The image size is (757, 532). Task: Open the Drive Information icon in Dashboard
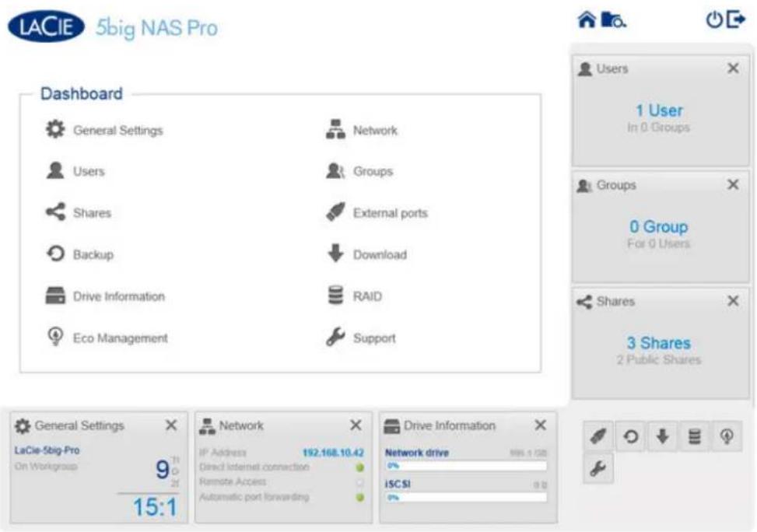(x=55, y=296)
